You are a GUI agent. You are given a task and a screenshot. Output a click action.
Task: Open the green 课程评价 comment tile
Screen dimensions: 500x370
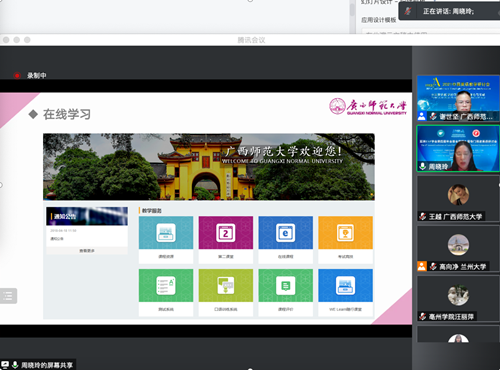pyautogui.click(x=285, y=292)
